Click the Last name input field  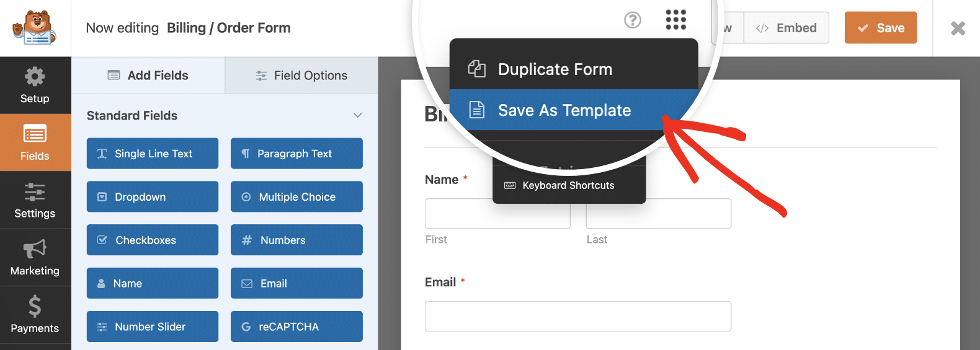(659, 214)
